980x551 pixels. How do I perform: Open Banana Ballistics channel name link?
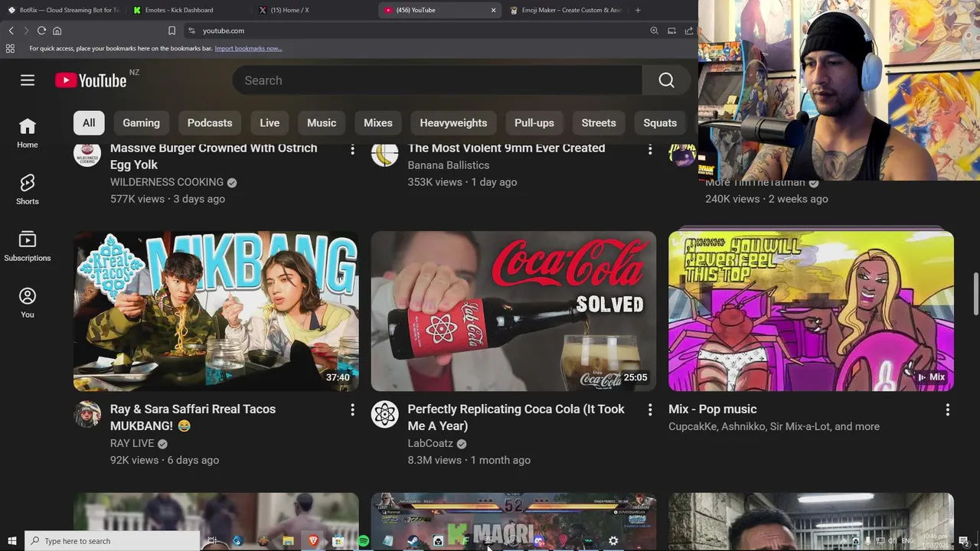click(448, 165)
